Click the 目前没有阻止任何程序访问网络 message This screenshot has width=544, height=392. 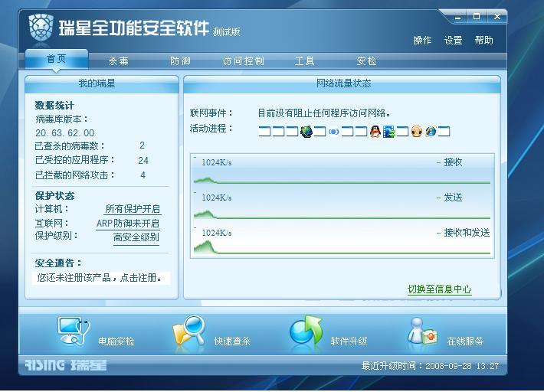324,113
